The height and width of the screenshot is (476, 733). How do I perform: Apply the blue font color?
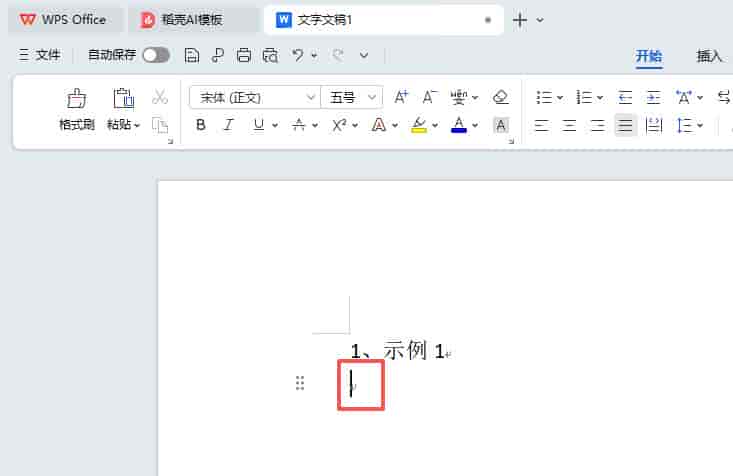click(x=459, y=125)
